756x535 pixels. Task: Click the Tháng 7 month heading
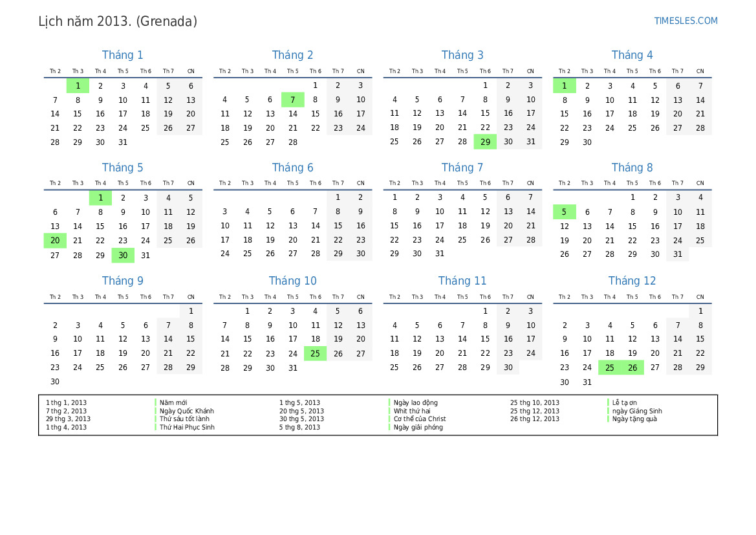[462, 168]
